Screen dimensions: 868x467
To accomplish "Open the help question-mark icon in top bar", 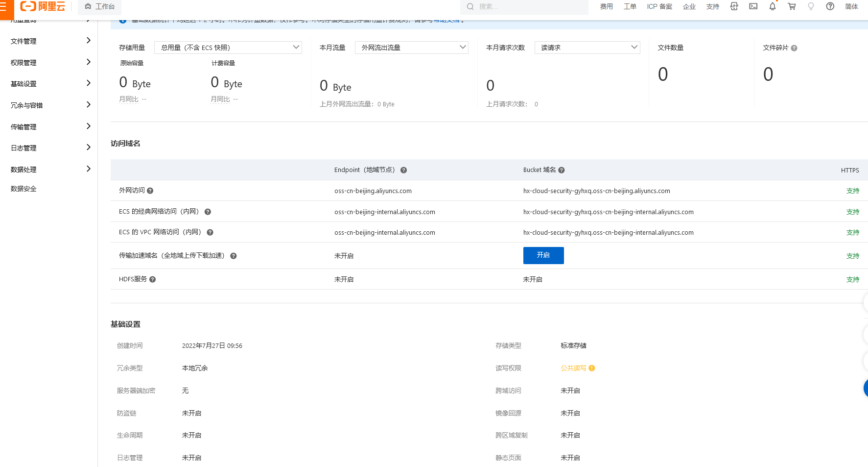I will [830, 6].
